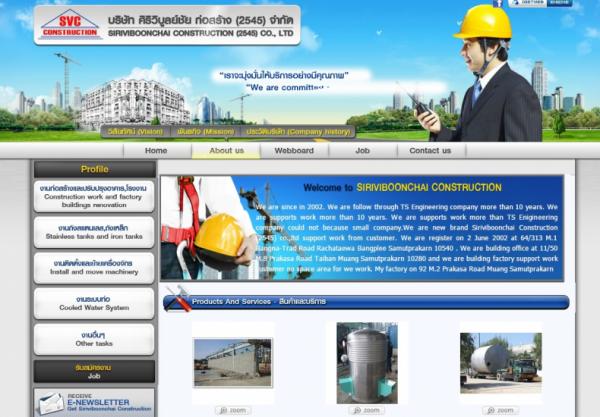This screenshot has width=600, height=417.
Task: Select the Other tasks category
Action: (x=94, y=339)
